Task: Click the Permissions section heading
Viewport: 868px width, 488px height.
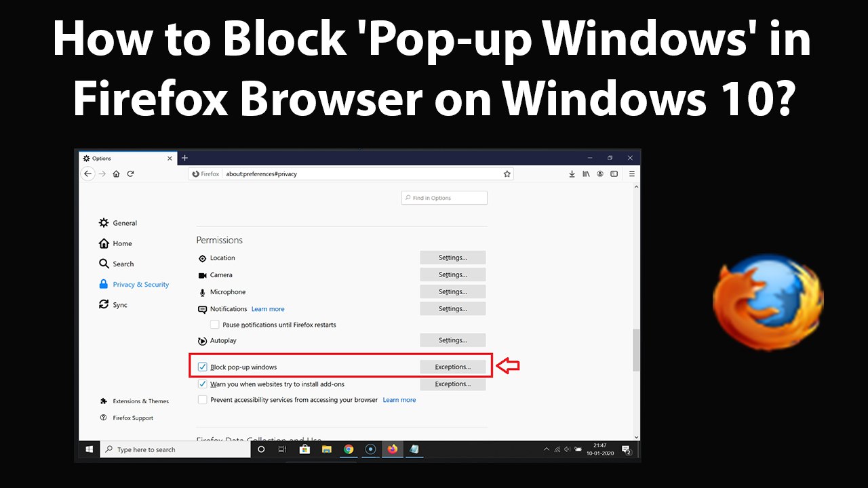Action: tap(219, 240)
